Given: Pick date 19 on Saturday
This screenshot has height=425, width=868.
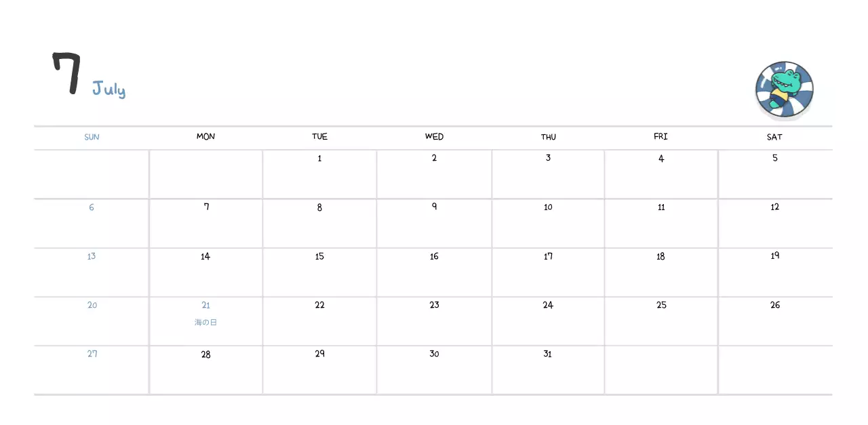Looking at the screenshot, I should pyautogui.click(x=774, y=256).
